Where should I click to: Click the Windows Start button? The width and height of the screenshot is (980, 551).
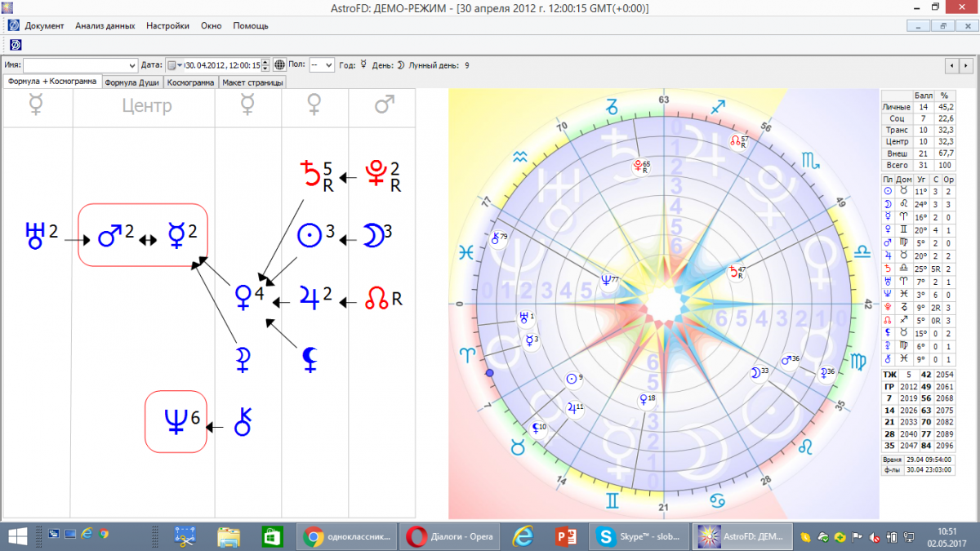click(18, 536)
